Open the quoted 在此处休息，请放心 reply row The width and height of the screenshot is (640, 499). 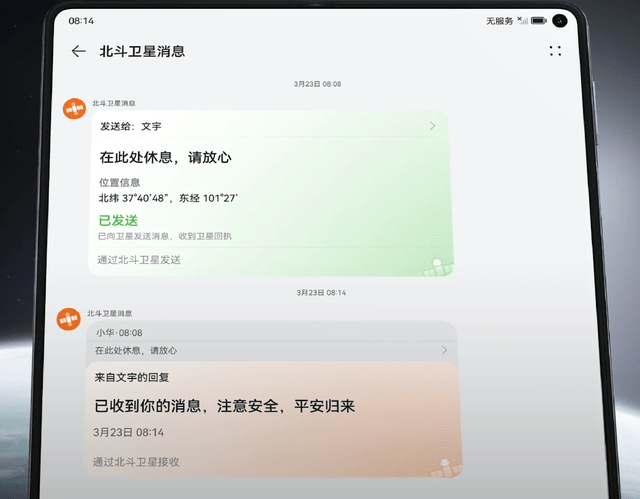pyautogui.click(x=271, y=350)
